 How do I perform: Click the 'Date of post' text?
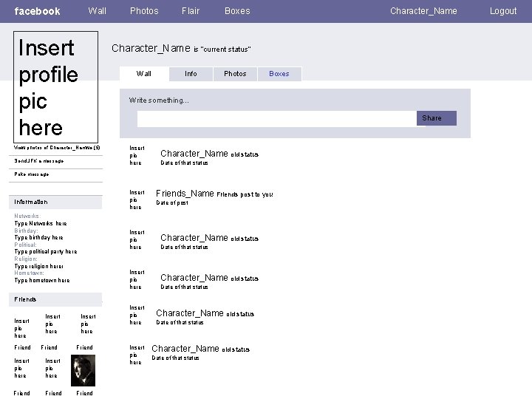click(x=172, y=202)
